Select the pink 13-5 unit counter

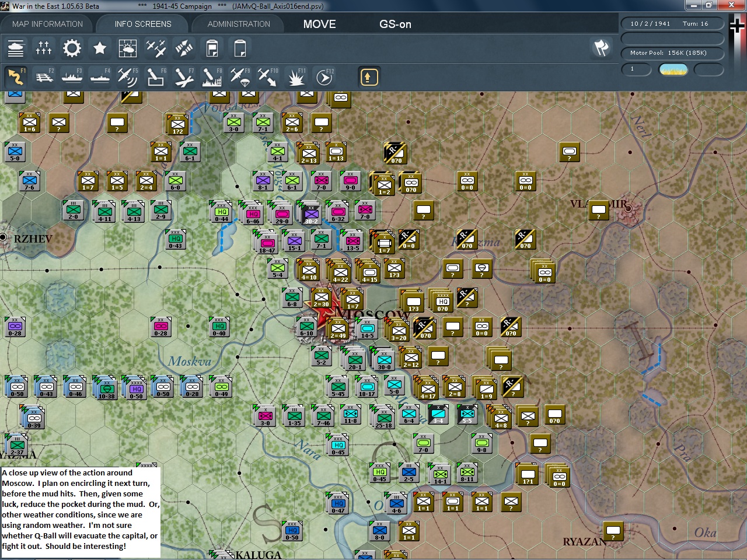(352, 240)
